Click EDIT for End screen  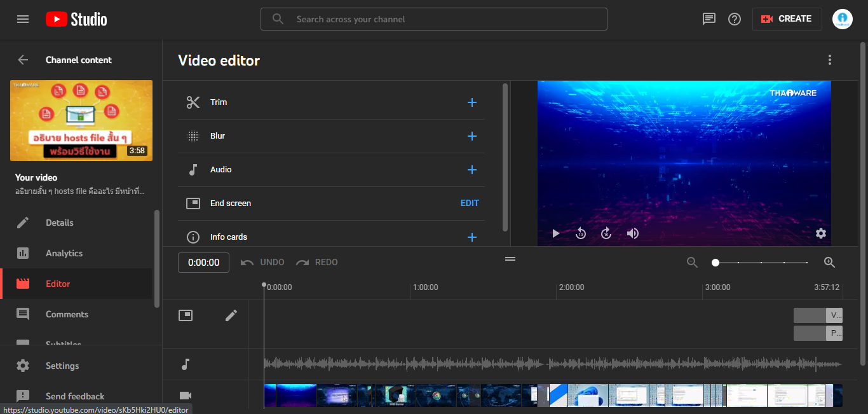point(470,204)
